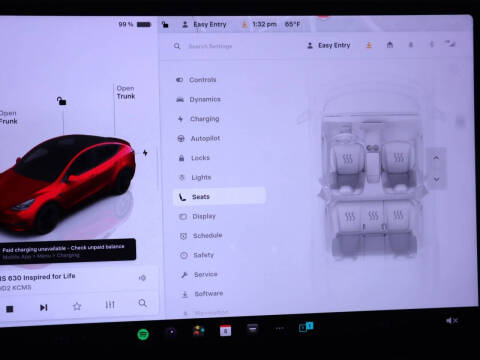Tap the audio source icon beside song title

point(142,278)
